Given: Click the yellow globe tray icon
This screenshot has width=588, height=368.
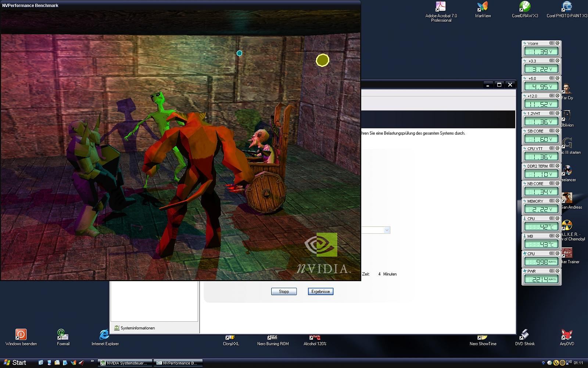Looking at the screenshot, I should pos(562,363).
